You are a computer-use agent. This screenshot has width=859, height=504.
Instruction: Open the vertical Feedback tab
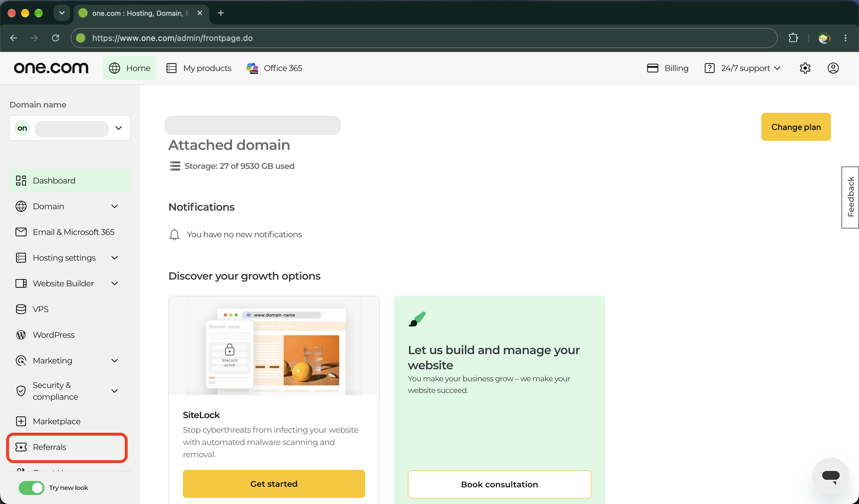(850, 197)
